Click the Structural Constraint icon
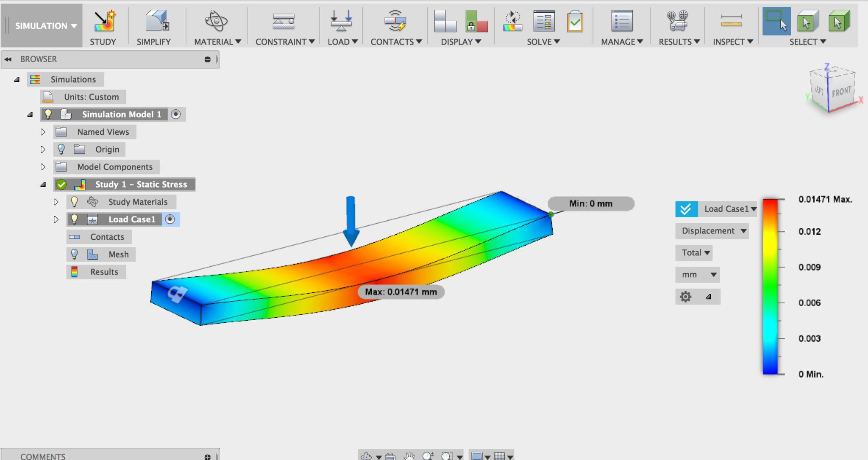Image resolution: width=868 pixels, height=460 pixels. (284, 21)
